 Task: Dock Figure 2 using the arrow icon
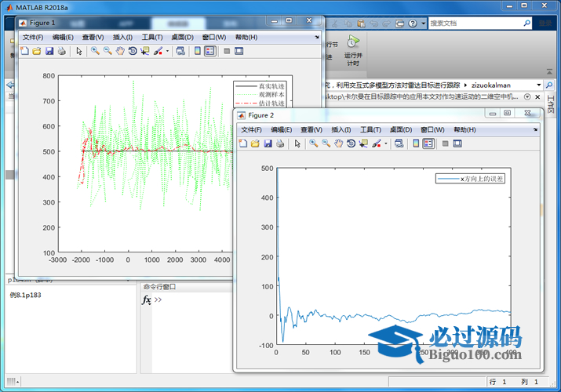535,129
